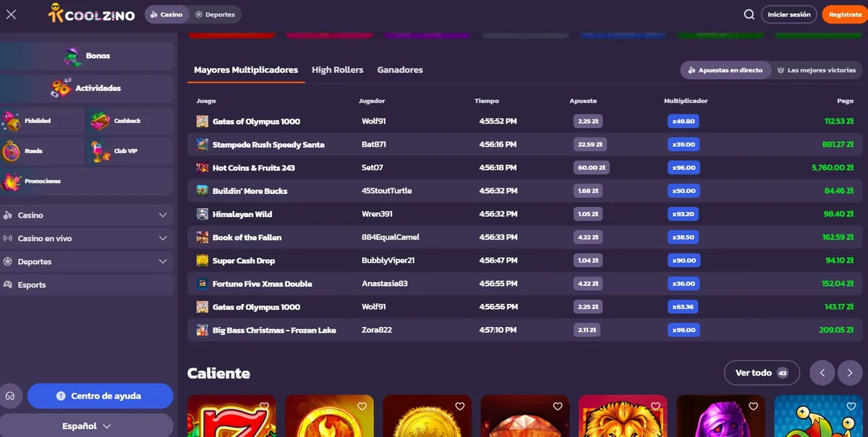Switch to High Rollers tab
The height and width of the screenshot is (437, 868).
[337, 70]
